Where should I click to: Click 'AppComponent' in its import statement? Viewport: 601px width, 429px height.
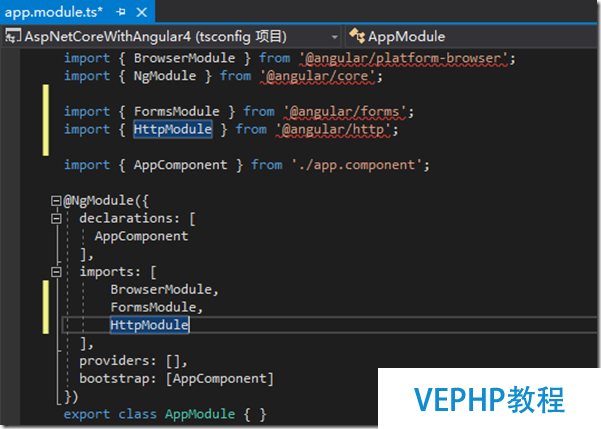180,165
